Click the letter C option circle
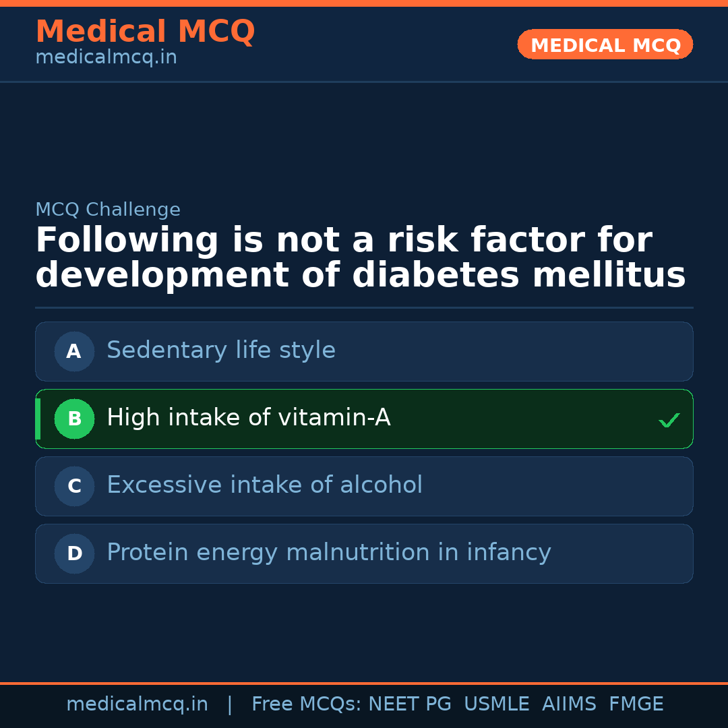This screenshot has height=728, width=728. [x=74, y=486]
